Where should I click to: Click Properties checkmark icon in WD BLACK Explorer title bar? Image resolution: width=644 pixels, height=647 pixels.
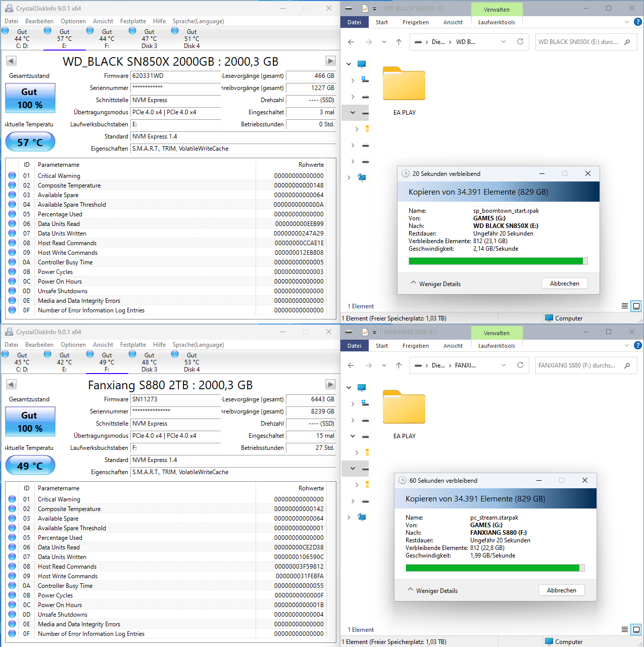coord(365,9)
